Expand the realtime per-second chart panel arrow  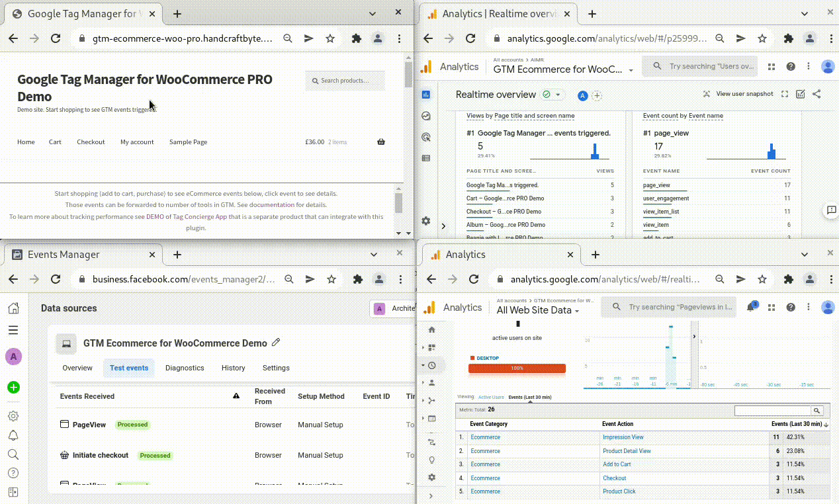pos(694,337)
